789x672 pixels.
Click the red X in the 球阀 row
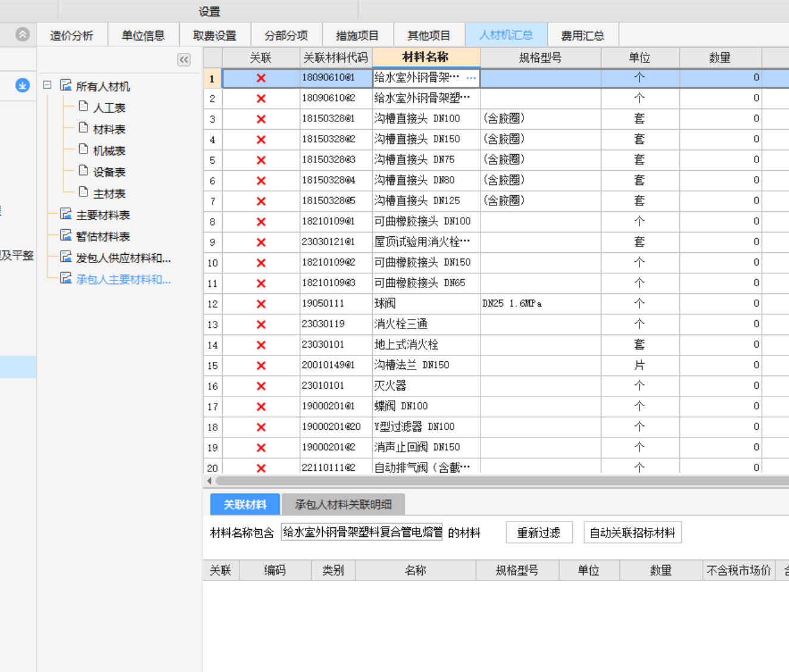(261, 304)
